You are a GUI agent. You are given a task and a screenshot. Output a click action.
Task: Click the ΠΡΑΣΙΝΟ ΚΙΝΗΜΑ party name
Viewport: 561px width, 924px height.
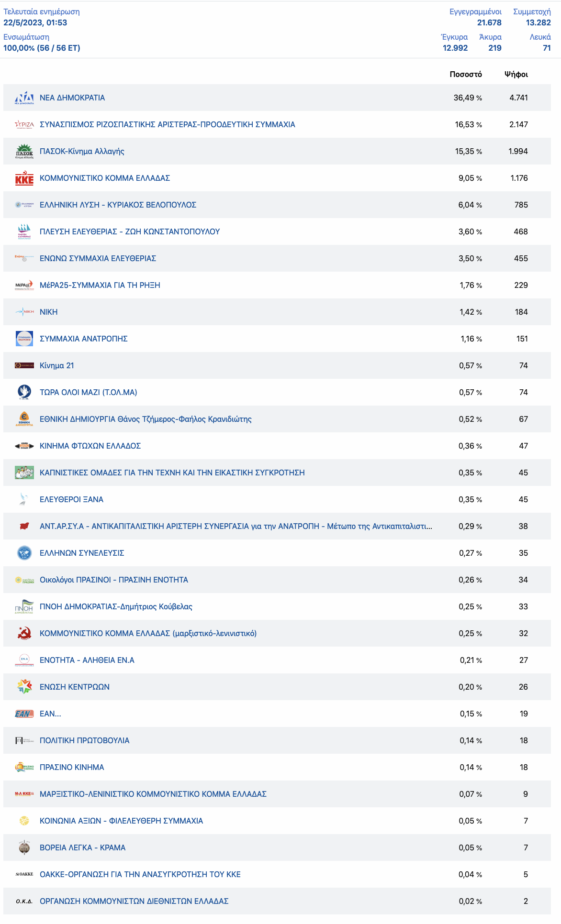coord(72,767)
